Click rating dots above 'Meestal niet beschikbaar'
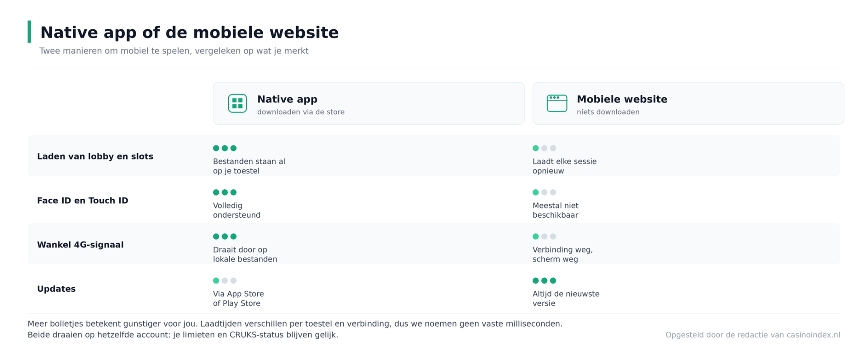Viewport: 868px width, 355px height. (544, 192)
